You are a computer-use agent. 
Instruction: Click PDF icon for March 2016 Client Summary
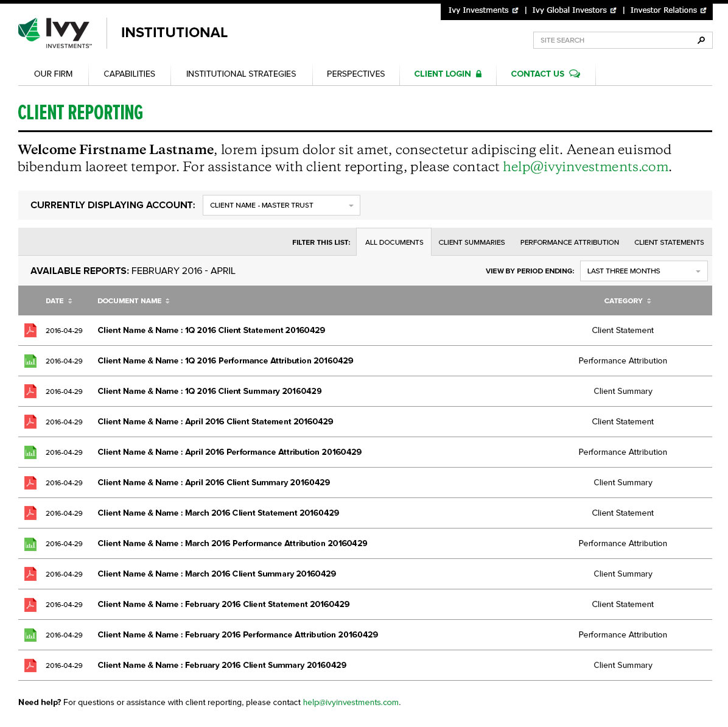pyautogui.click(x=30, y=574)
